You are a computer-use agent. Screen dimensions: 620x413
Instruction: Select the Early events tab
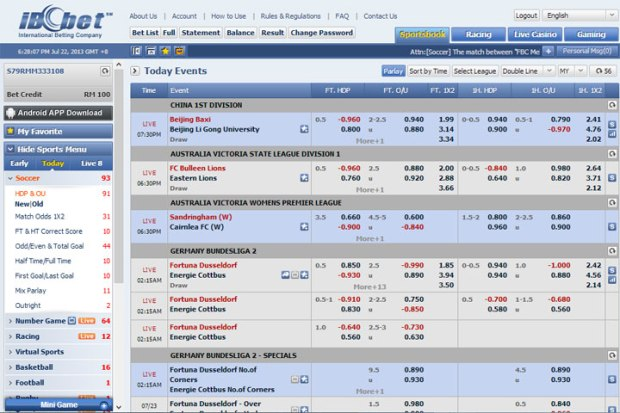[19, 163]
